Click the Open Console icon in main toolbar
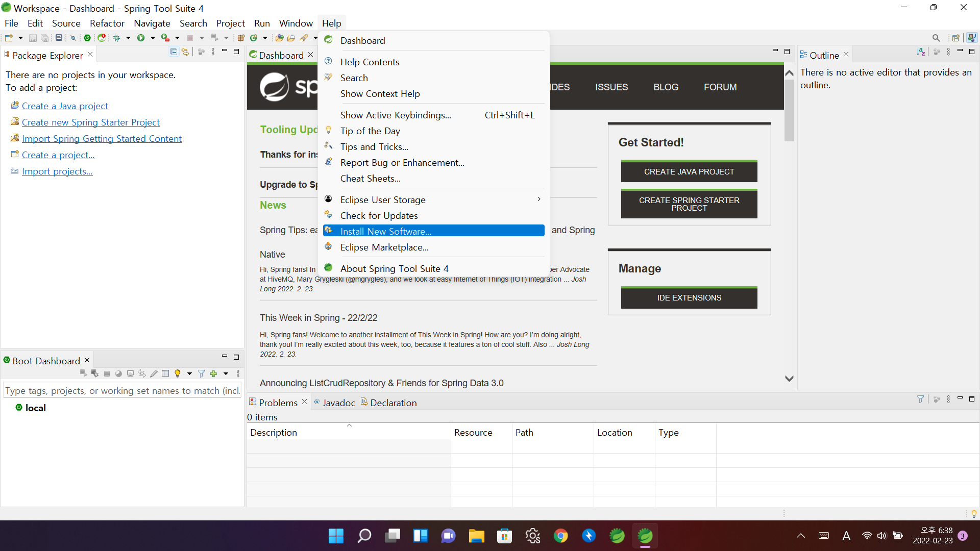Viewport: 980px width, 551px height. 59,38
